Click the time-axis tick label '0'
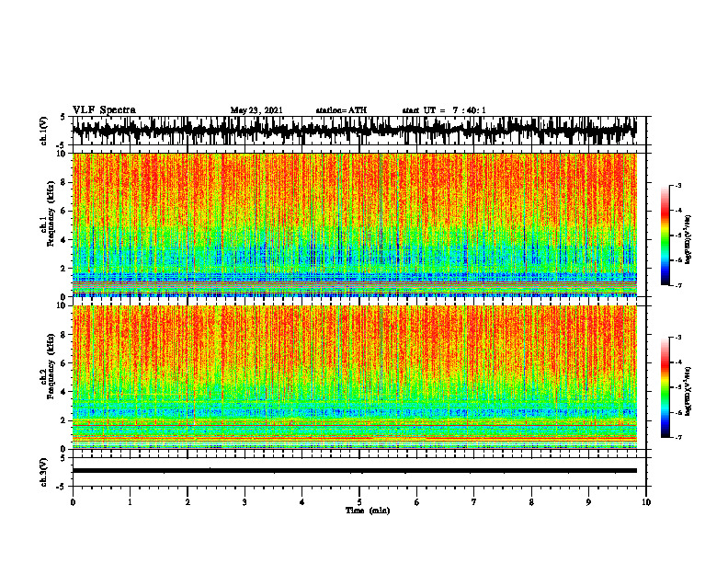Screen dimensions: 728x563 pyautogui.click(x=73, y=502)
